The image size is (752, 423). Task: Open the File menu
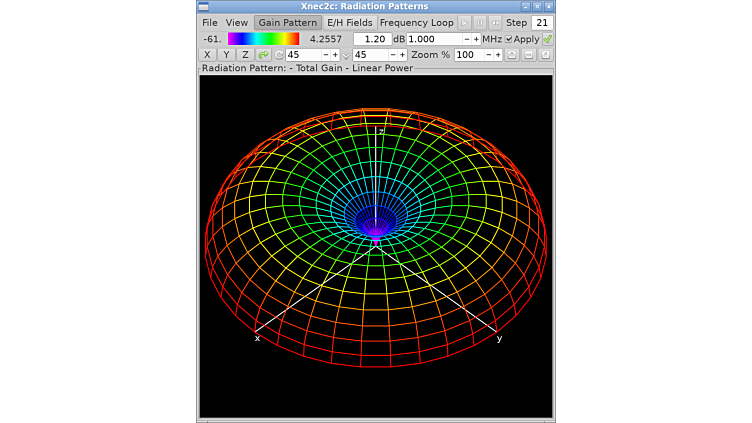point(210,22)
